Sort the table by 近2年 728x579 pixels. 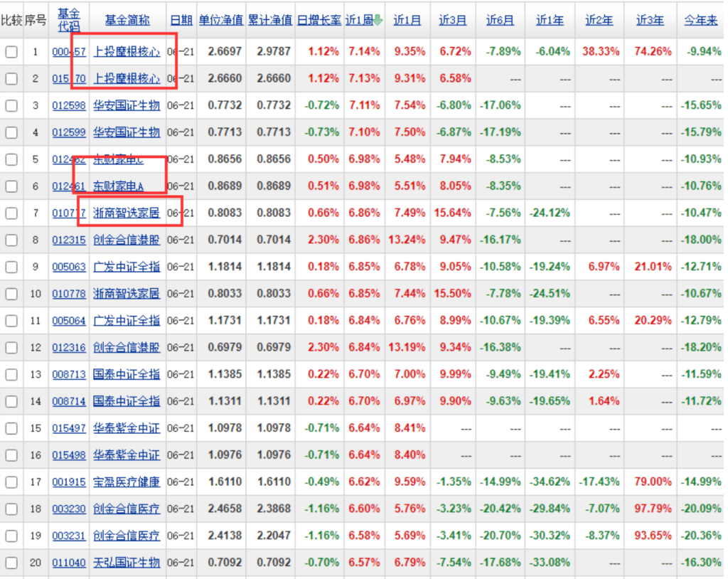599,21
